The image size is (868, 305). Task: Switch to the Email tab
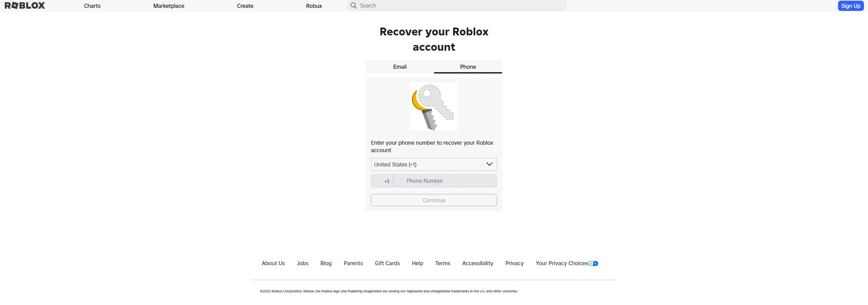[400, 67]
